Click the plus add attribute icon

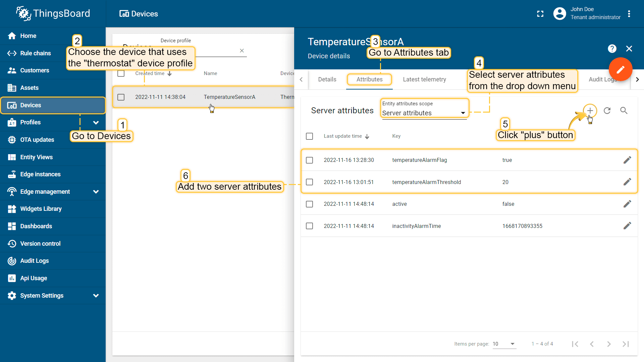[x=590, y=111]
